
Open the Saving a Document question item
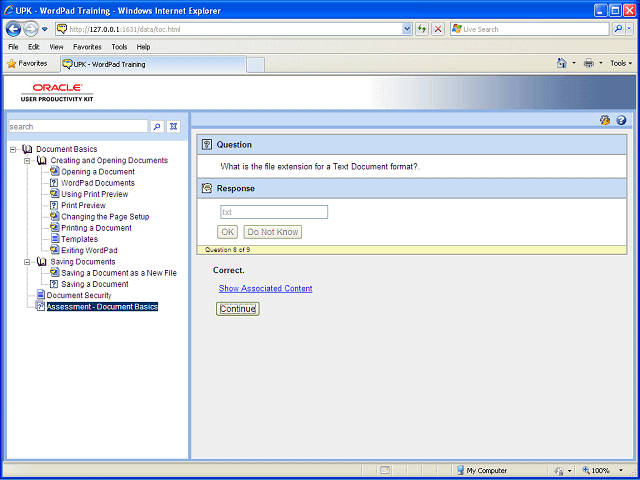(95, 284)
